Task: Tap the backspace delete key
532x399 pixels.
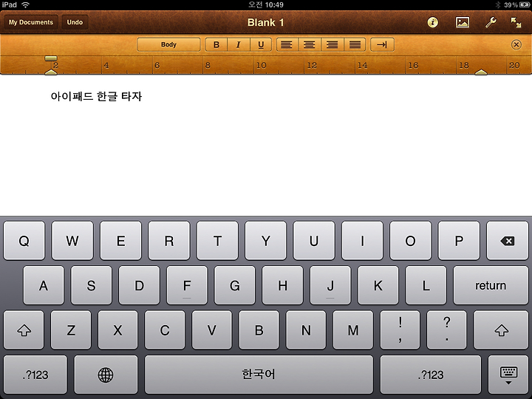Action: tap(507, 241)
